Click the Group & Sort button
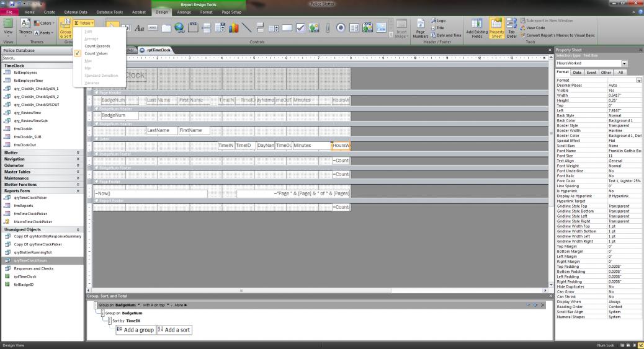Viewport: 644px width, 349px height. point(65,28)
